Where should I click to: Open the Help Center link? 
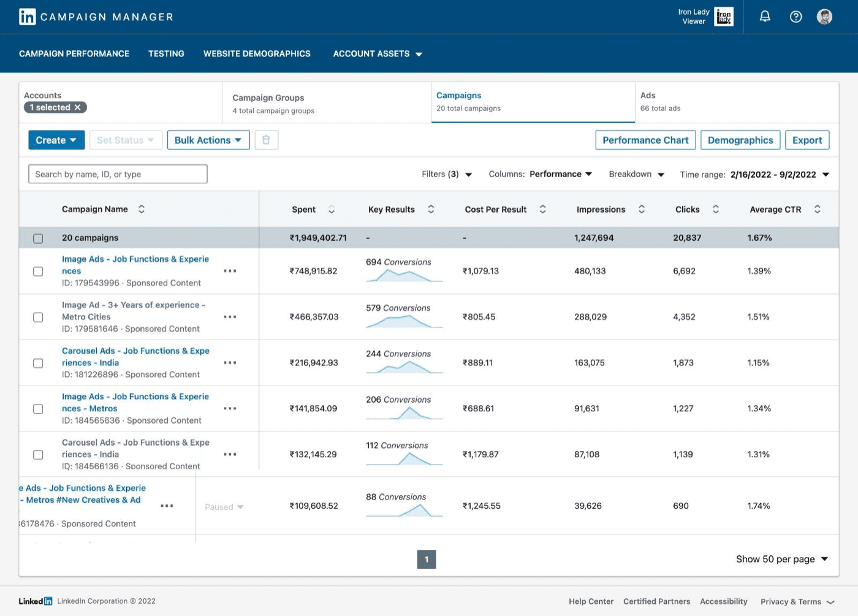[x=591, y=601]
